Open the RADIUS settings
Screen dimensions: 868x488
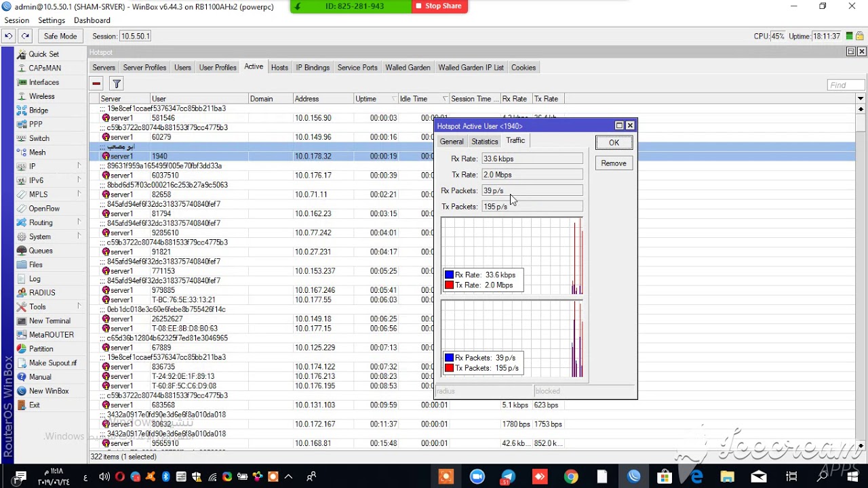[42, 293]
